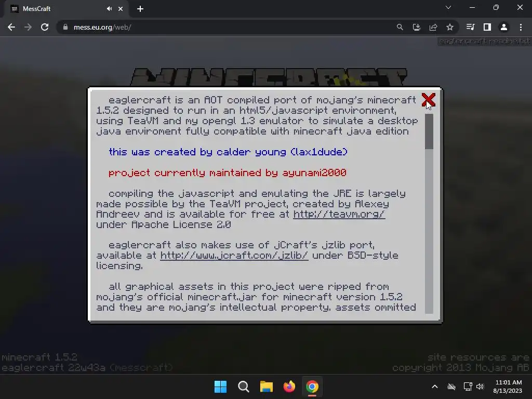Open the zoom magnifier in address bar
Image resolution: width=532 pixels, height=399 pixels.
point(400,27)
